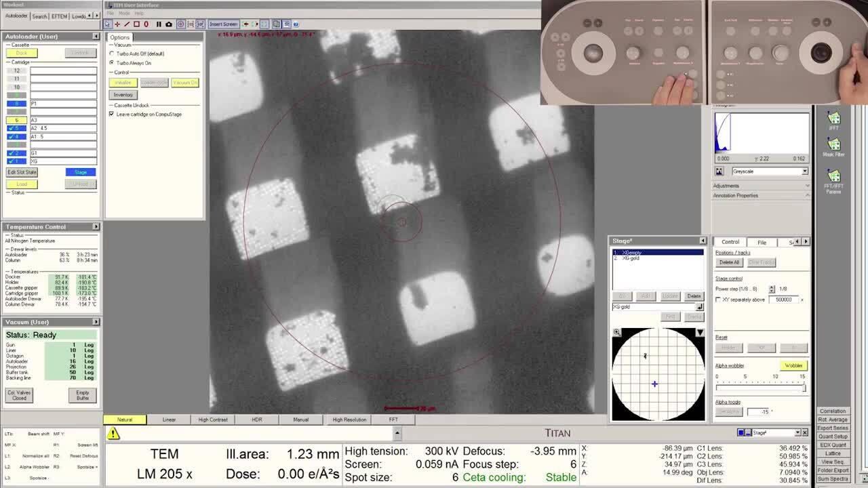868x488 pixels.
Task: Click the Delete All positions button
Action: tap(729, 262)
